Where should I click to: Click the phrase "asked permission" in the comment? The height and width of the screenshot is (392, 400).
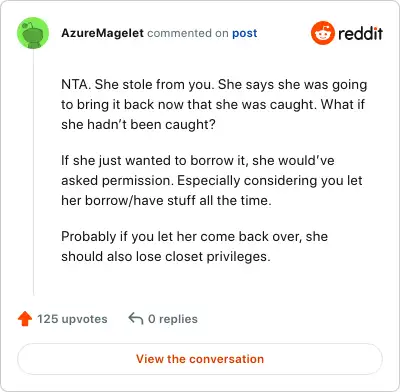[x=118, y=181]
